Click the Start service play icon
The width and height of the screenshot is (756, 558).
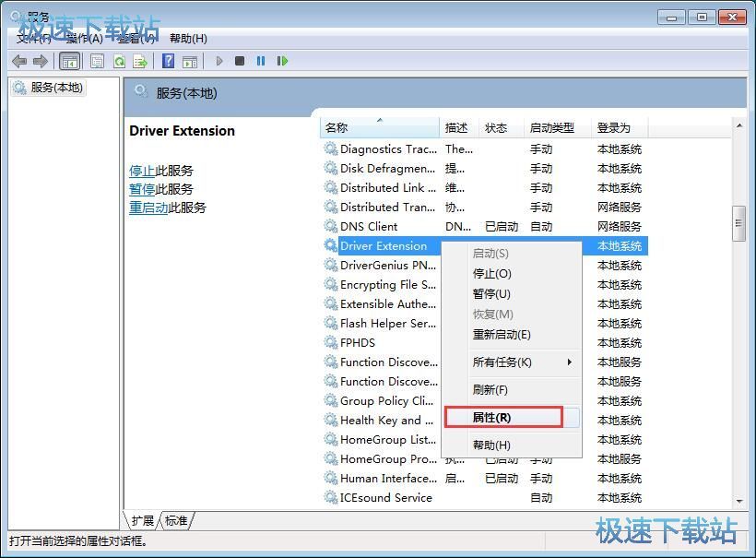219,61
